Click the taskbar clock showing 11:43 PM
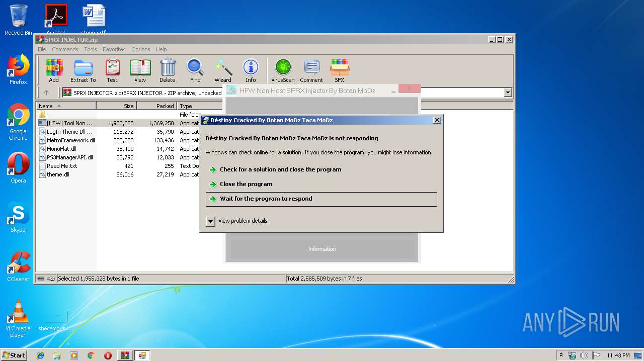 618,355
